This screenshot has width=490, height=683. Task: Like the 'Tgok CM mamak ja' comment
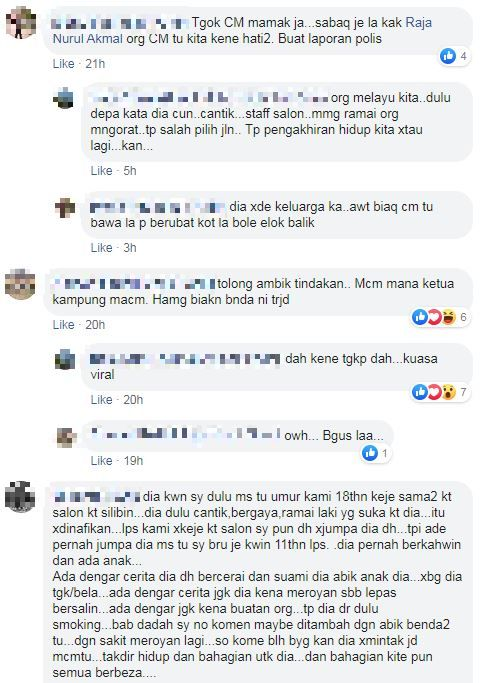[64, 64]
